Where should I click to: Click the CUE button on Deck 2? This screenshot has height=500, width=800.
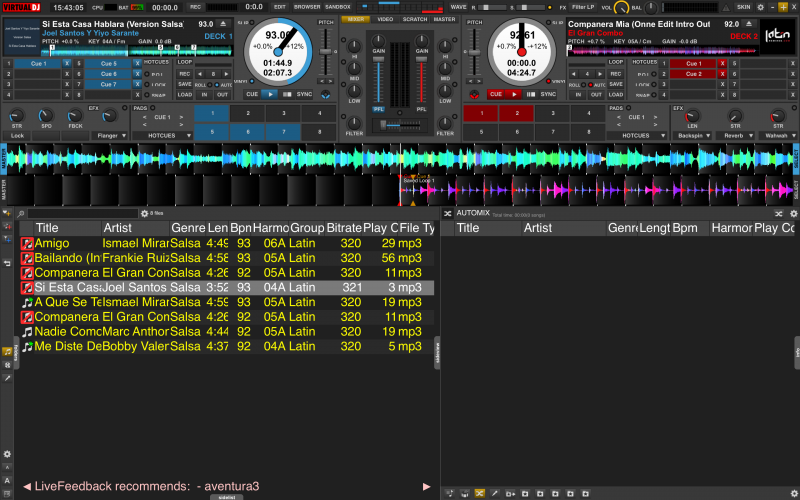coord(496,94)
